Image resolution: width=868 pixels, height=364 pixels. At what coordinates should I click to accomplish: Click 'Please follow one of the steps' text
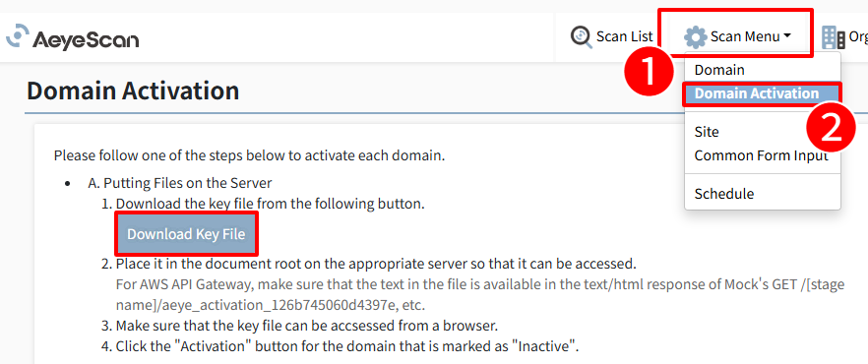249,155
